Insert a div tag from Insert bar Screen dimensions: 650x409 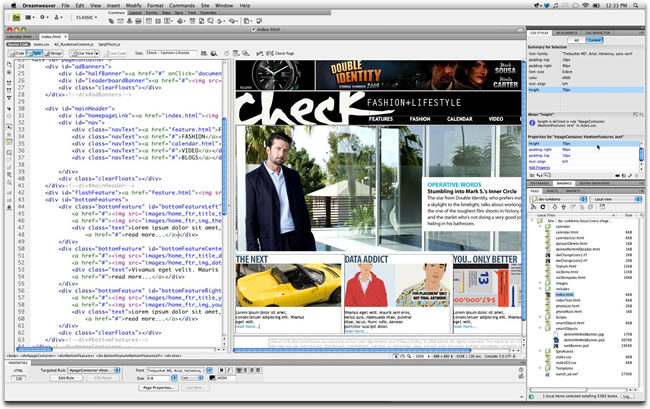pos(158,21)
